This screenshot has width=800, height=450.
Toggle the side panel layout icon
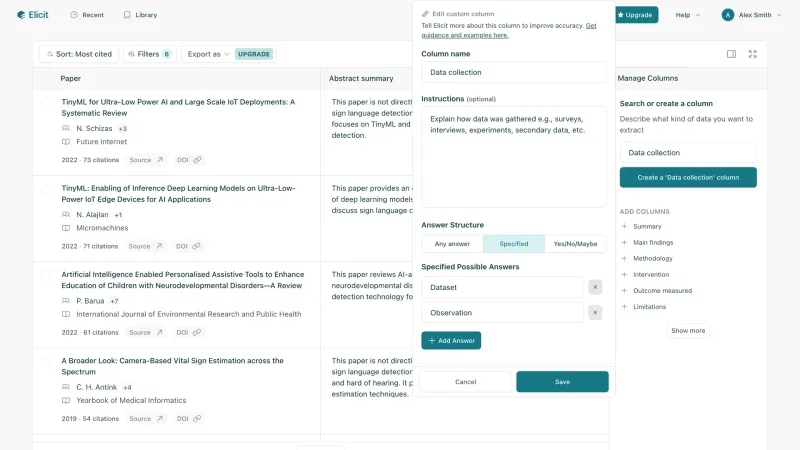click(731, 54)
